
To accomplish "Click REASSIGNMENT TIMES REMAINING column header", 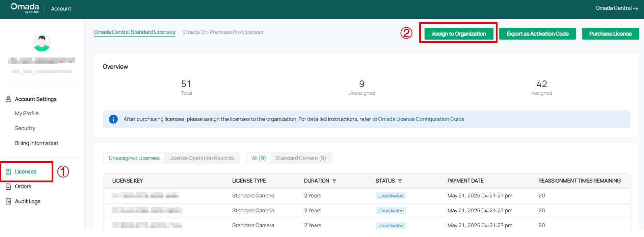I will tap(580, 181).
